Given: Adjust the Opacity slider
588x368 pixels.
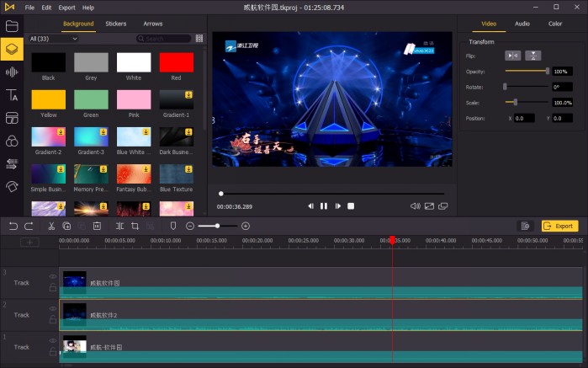Looking at the screenshot, I should (x=527, y=71).
